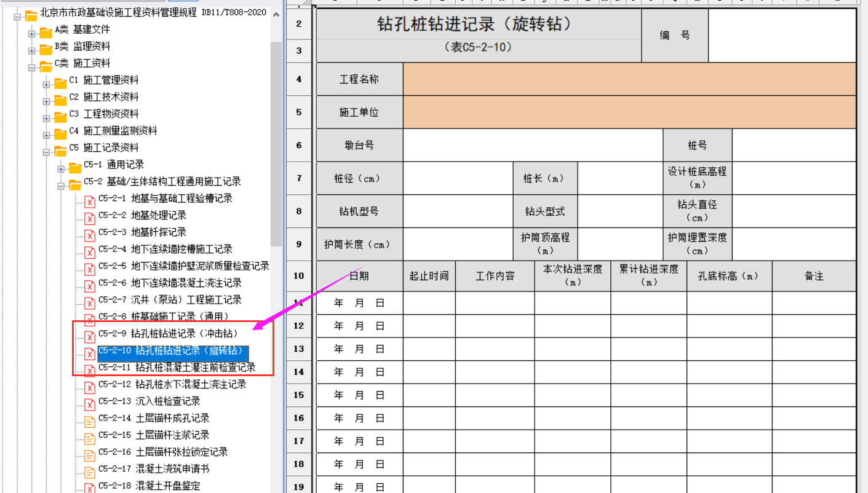Click the C5 施工记录资料 folder icon
The width and height of the screenshot is (868, 493).
coord(60,150)
